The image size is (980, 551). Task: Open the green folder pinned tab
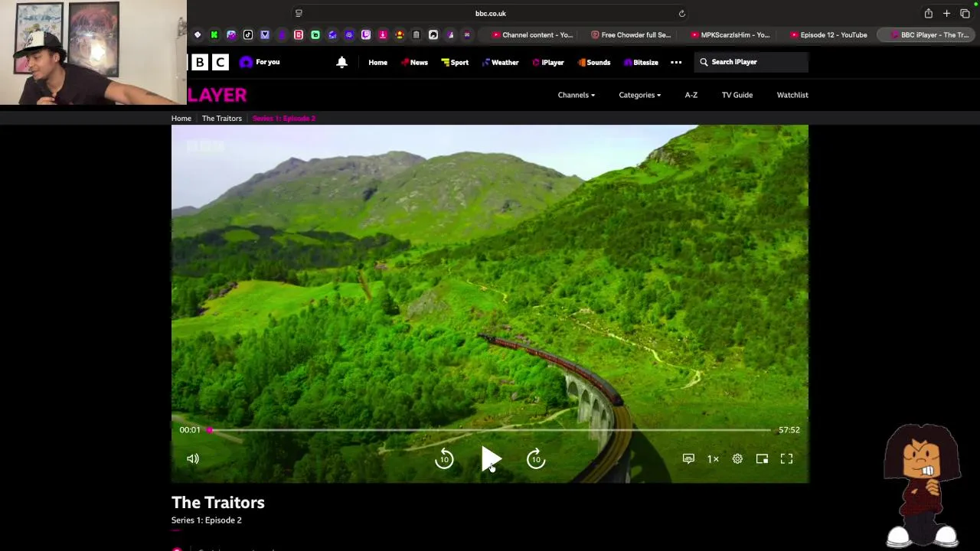coord(315,34)
